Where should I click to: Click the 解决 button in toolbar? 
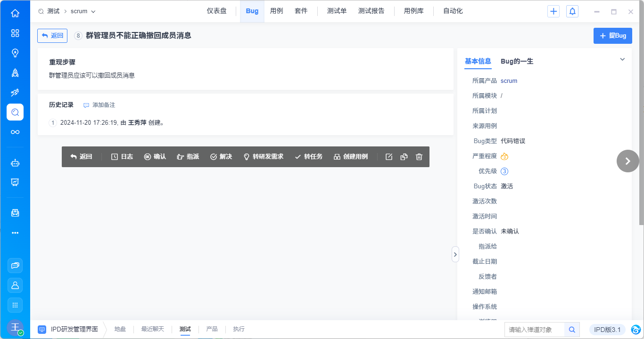pos(221,157)
